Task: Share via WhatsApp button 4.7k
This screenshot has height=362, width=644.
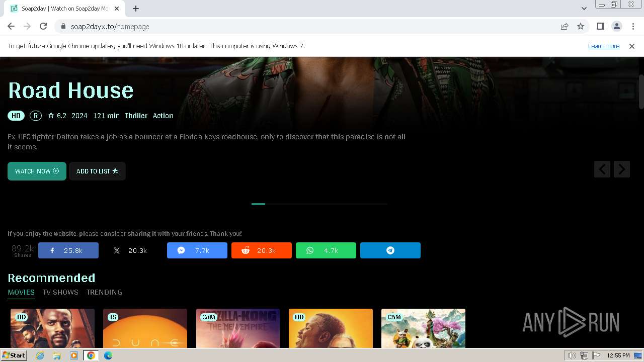Action: (x=326, y=250)
